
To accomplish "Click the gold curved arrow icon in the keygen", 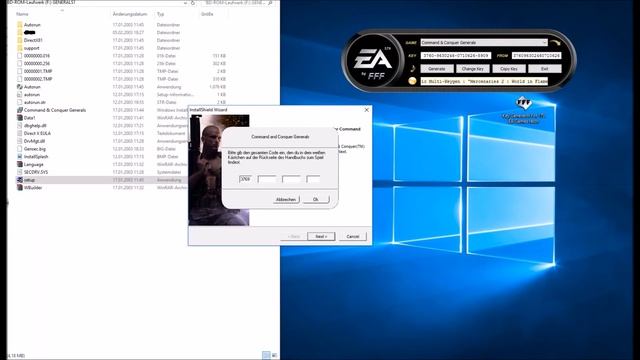I will click(x=556, y=42).
